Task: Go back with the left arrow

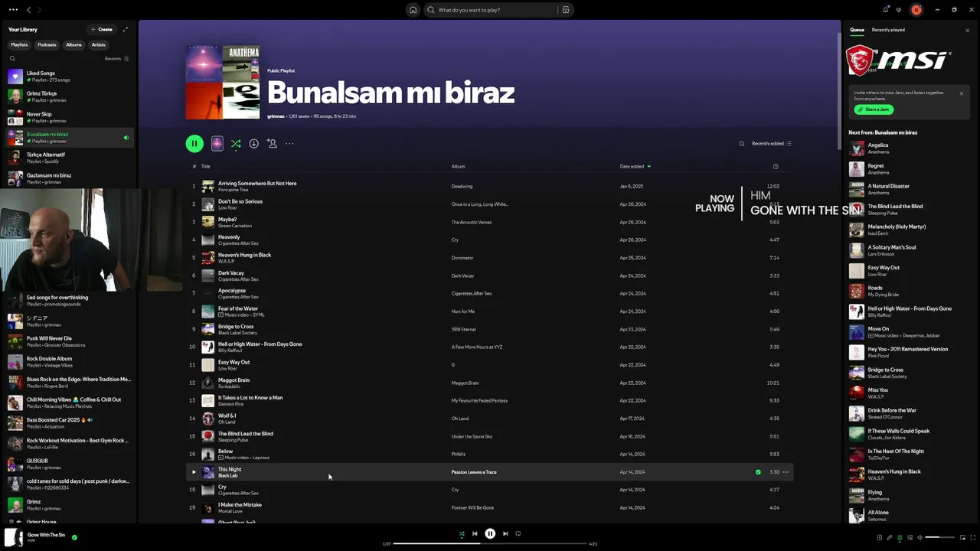Action: [x=28, y=10]
